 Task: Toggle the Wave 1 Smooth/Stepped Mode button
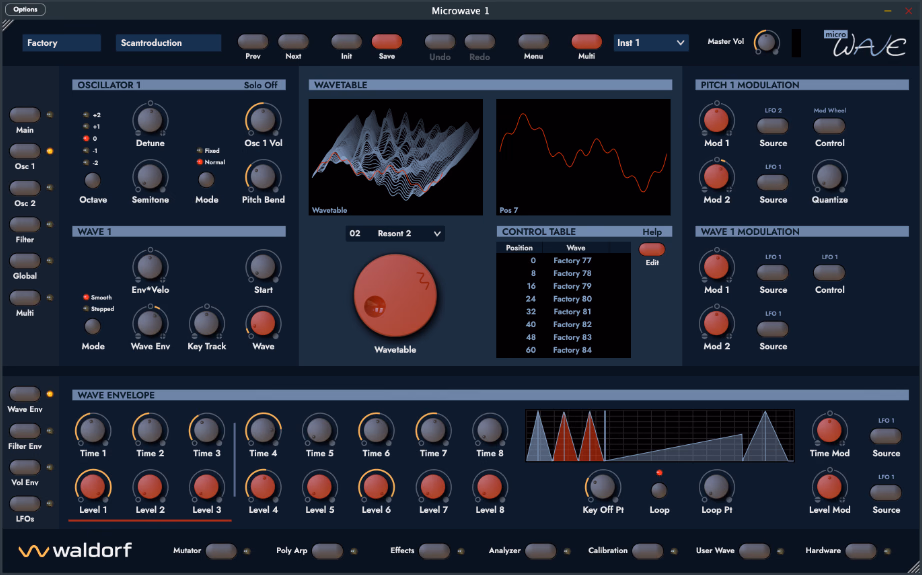[x=92, y=326]
